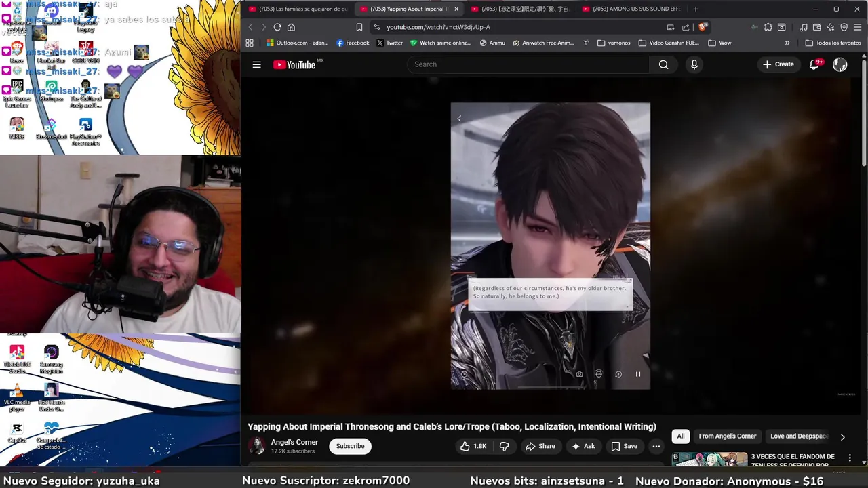
Task: Subscribe to Angel's Corner channel
Action: (350, 446)
